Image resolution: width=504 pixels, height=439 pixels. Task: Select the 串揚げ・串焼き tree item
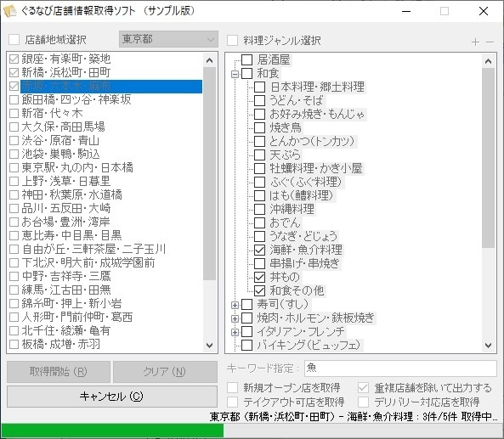[304, 263]
